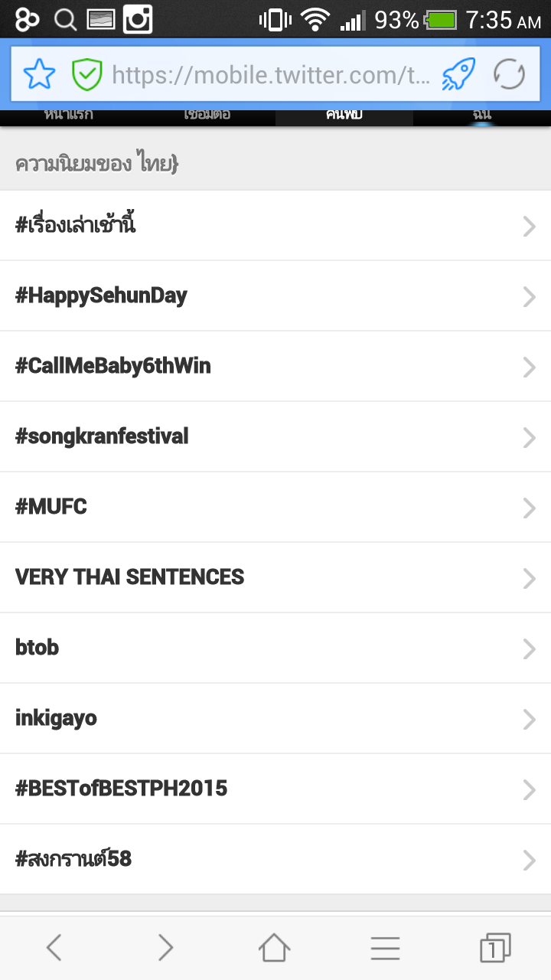
Task: Go back with the browser back arrow
Action: (54, 948)
